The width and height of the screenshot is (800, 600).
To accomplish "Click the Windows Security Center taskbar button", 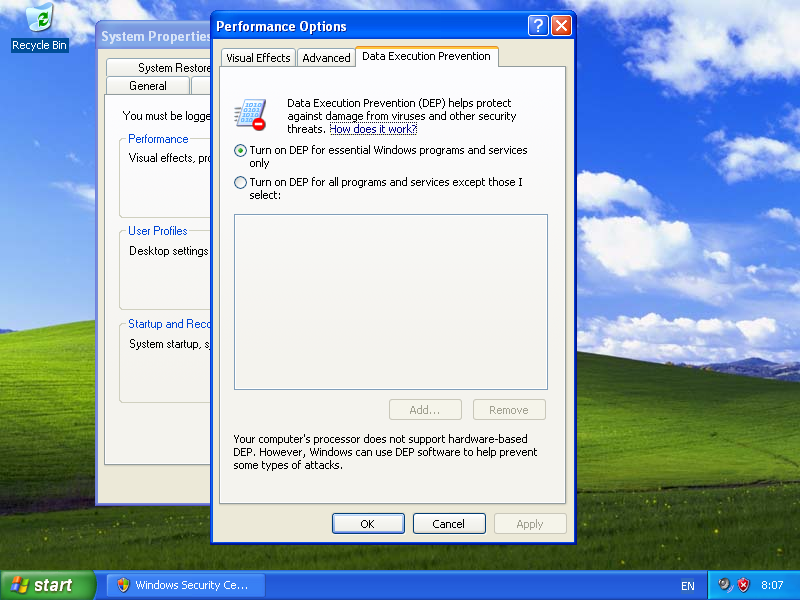I will (x=182, y=585).
